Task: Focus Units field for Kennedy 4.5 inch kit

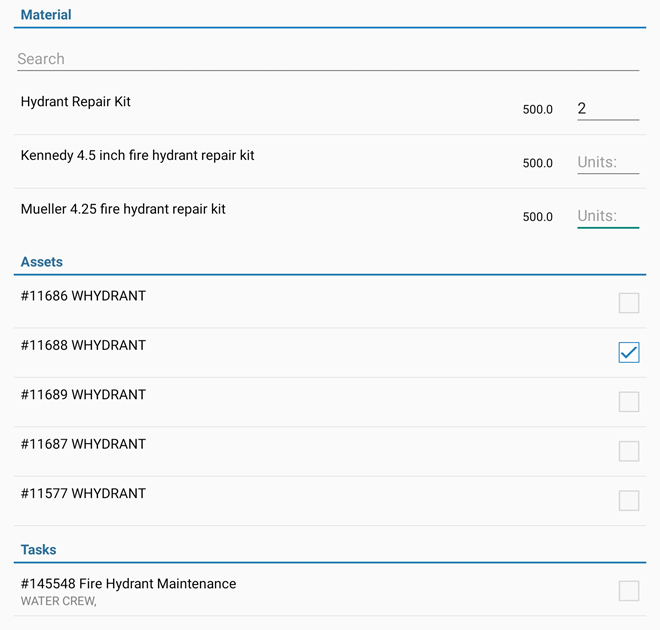Action: 607,162
